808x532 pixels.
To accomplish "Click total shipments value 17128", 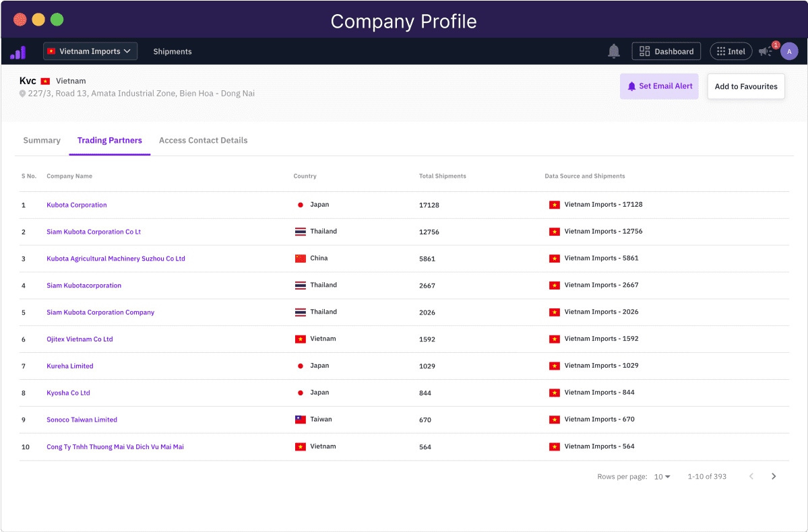I will tap(429, 205).
